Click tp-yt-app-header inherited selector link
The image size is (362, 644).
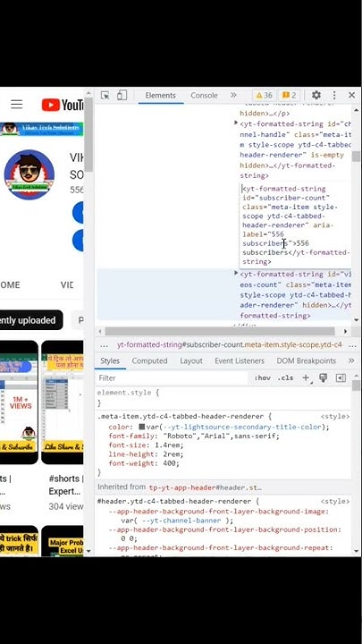click(x=206, y=487)
